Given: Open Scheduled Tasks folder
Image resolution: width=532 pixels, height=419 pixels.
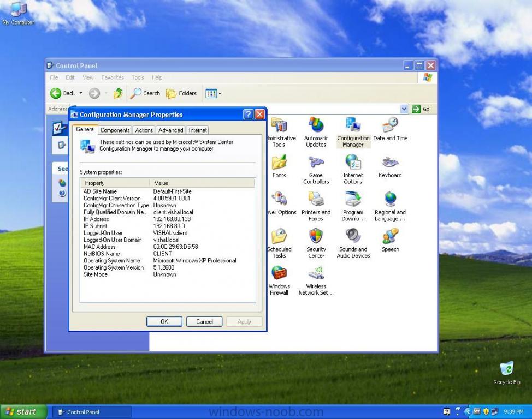Looking at the screenshot, I should point(280,243).
